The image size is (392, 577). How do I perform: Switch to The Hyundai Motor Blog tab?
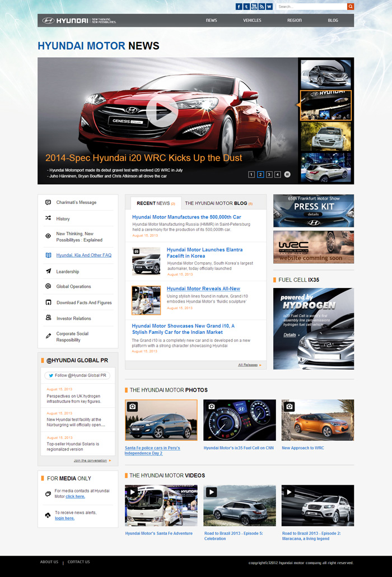[x=218, y=203]
